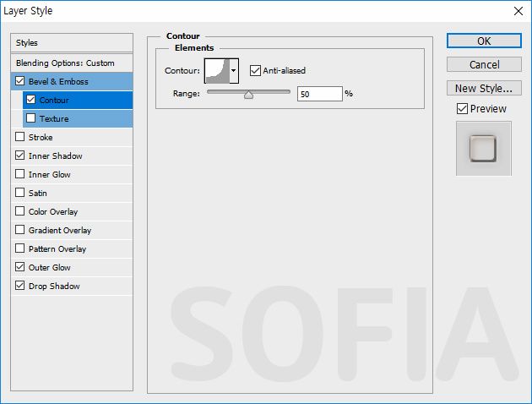Open the Outer Glow settings row
Screen dimensions: 532x404
click(72, 268)
